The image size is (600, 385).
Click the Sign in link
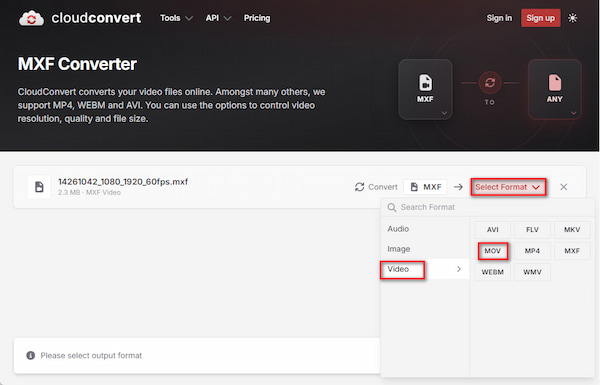pos(499,18)
